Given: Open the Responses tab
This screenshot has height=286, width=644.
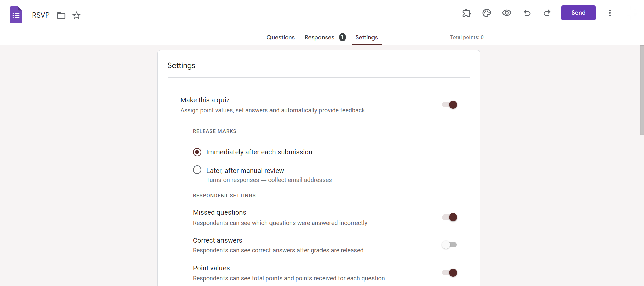Looking at the screenshot, I should 319,37.
